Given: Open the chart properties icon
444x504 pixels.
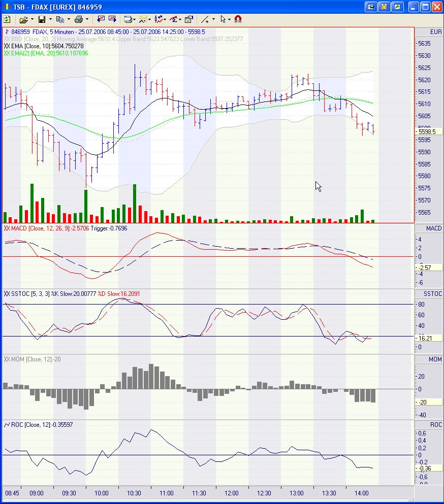Looking at the screenshot, I should (188, 19).
